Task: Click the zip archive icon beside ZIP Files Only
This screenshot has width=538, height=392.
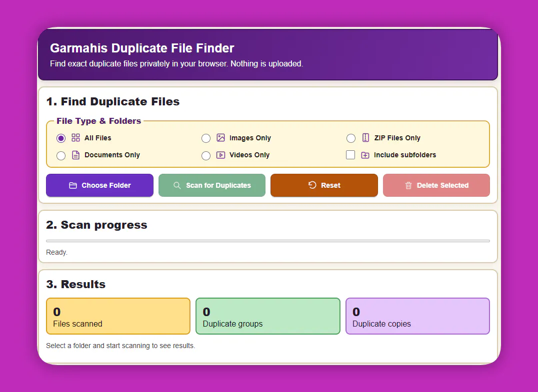Action: click(x=365, y=138)
